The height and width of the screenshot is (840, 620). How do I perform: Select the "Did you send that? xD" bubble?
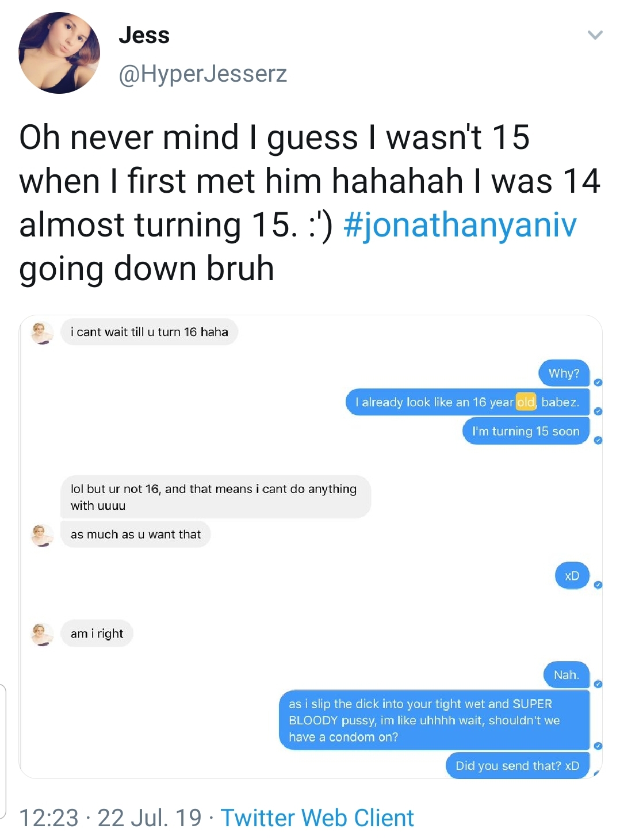(x=518, y=766)
